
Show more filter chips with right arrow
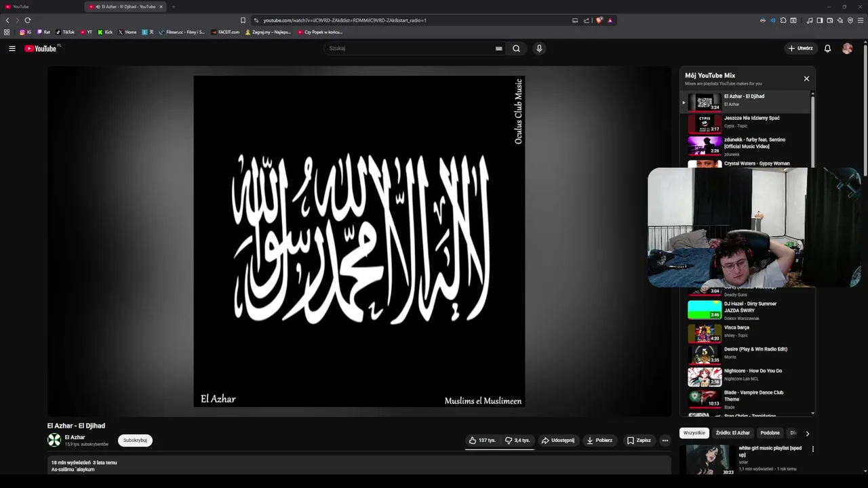click(x=807, y=433)
